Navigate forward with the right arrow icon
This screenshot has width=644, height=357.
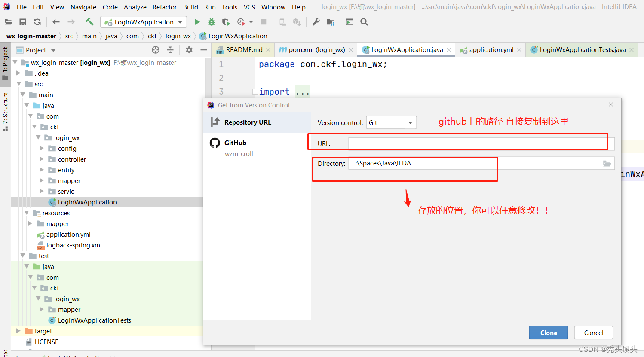pyautogui.click(x=71, y=22)
